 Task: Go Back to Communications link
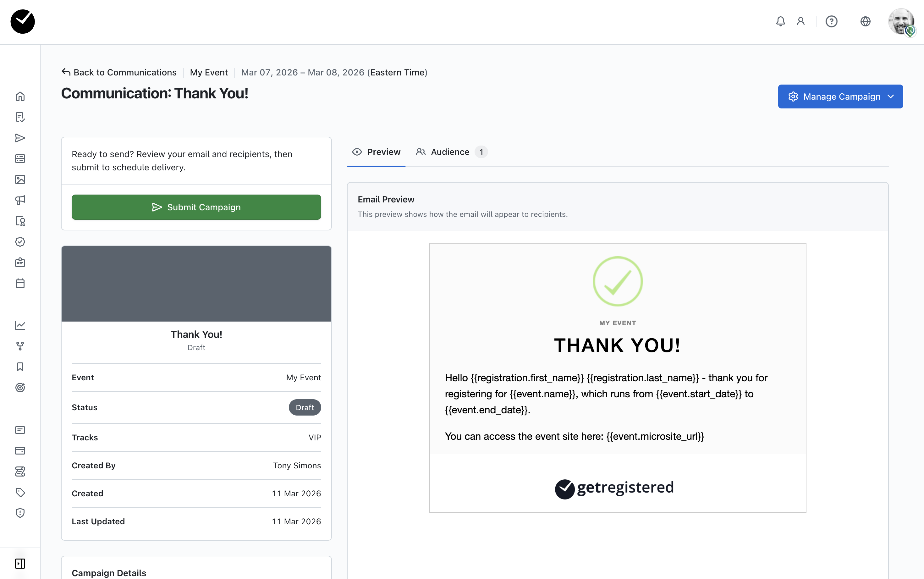119,72
